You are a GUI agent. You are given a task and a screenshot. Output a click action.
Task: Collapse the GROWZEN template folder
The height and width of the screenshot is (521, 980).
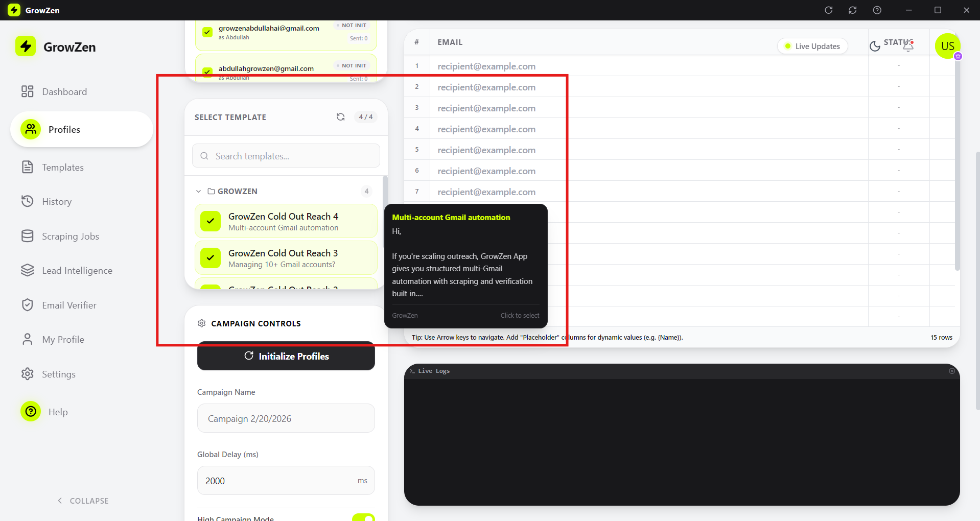coord(199,192)
